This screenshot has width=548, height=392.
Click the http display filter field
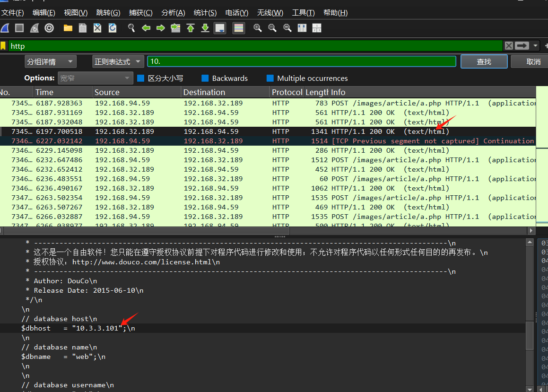(255, 46)
